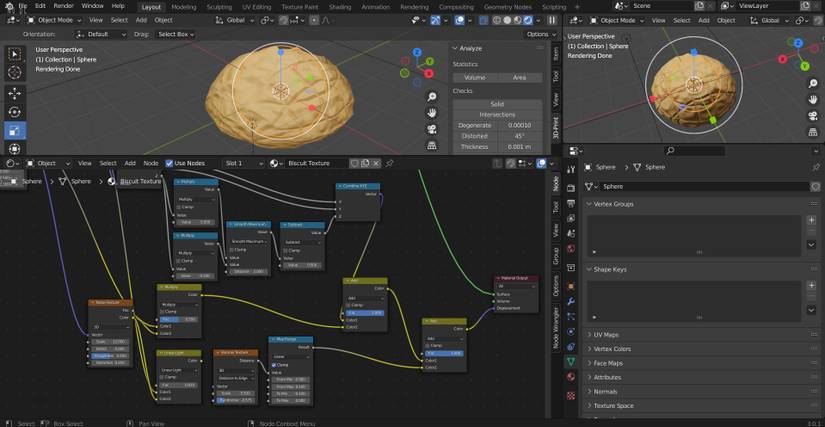Toggle camera view icon in right viewport
Screen dimensions: 825x427
[813, 116]
